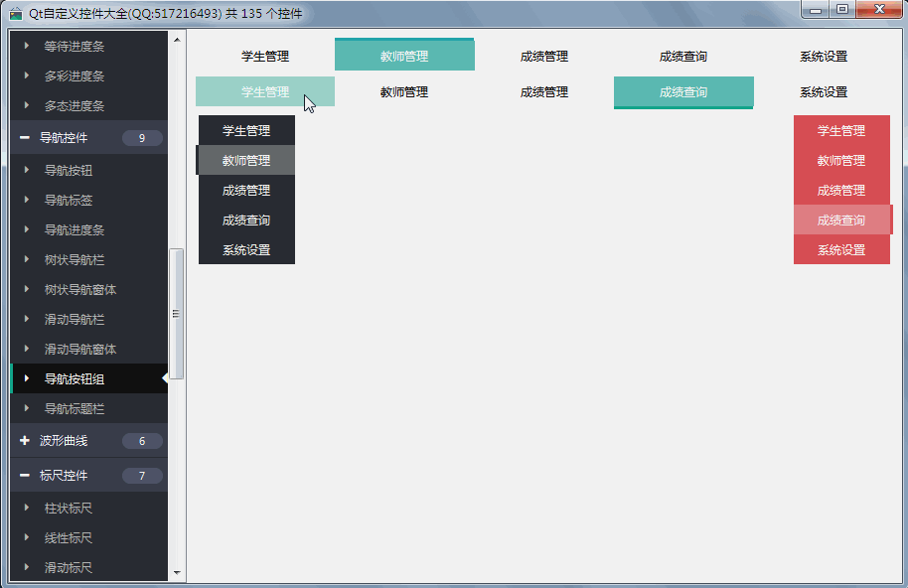Click the count badge 7 beside 标尺控件
This screenshot has width=908, height=588.
(x=142, y=476)
